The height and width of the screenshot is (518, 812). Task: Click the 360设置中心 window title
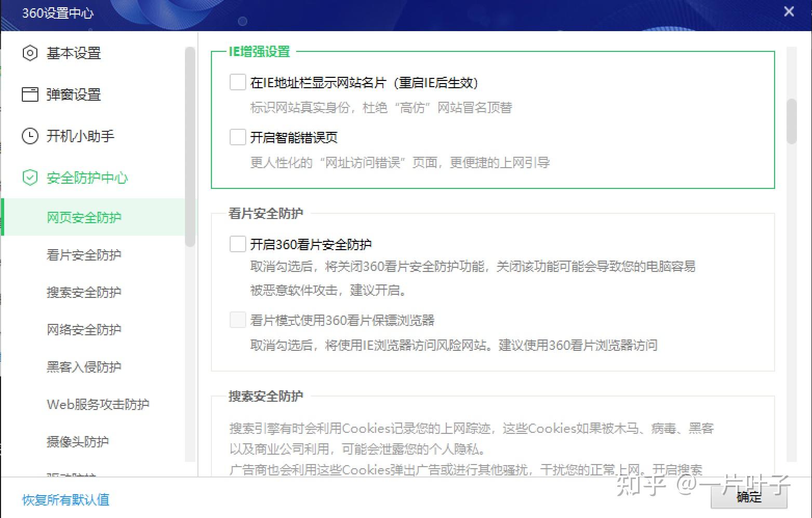pyautogui.click(x=58, y=12)
